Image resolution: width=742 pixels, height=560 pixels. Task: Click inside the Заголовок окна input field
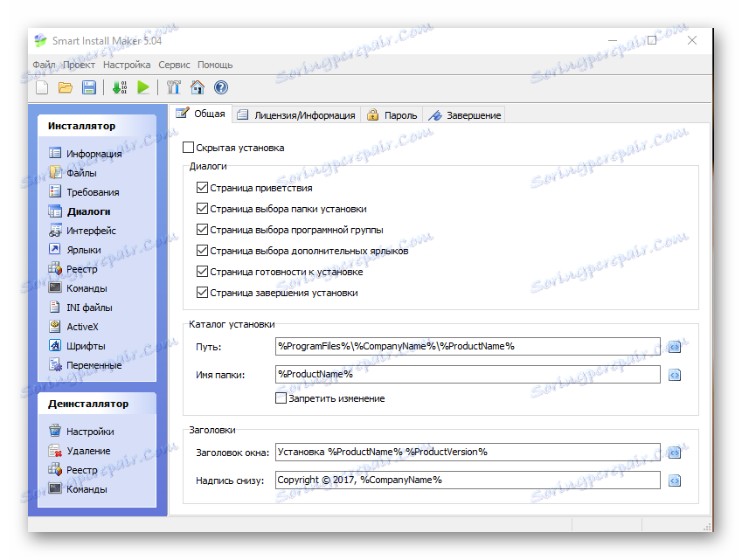click(468, 452)
